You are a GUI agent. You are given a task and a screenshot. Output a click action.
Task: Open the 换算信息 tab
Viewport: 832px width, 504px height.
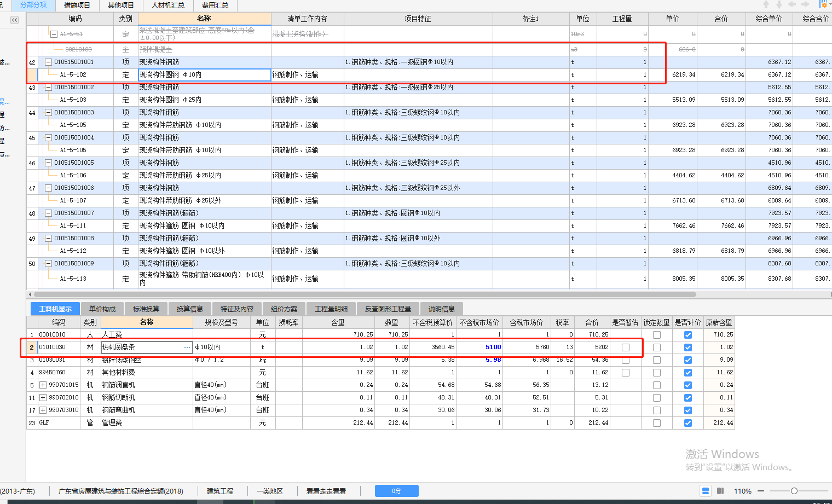click(x=190, y=309)
